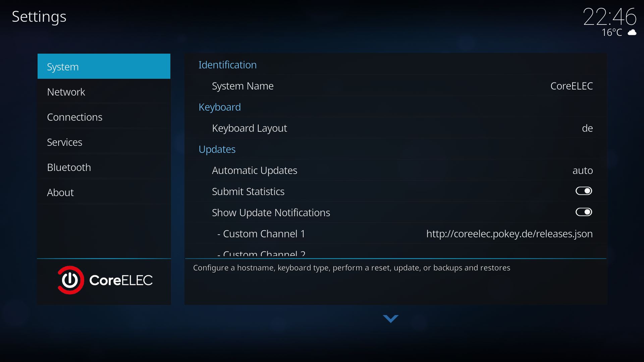
Task: Change the Automatic Updates mode
Action: pyautogui.click(x=396, y=170)
